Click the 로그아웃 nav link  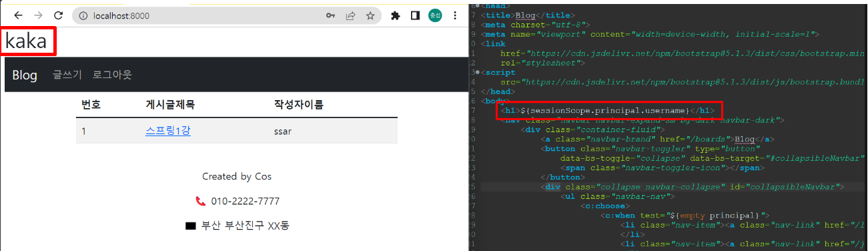click(x=112, y=75)
